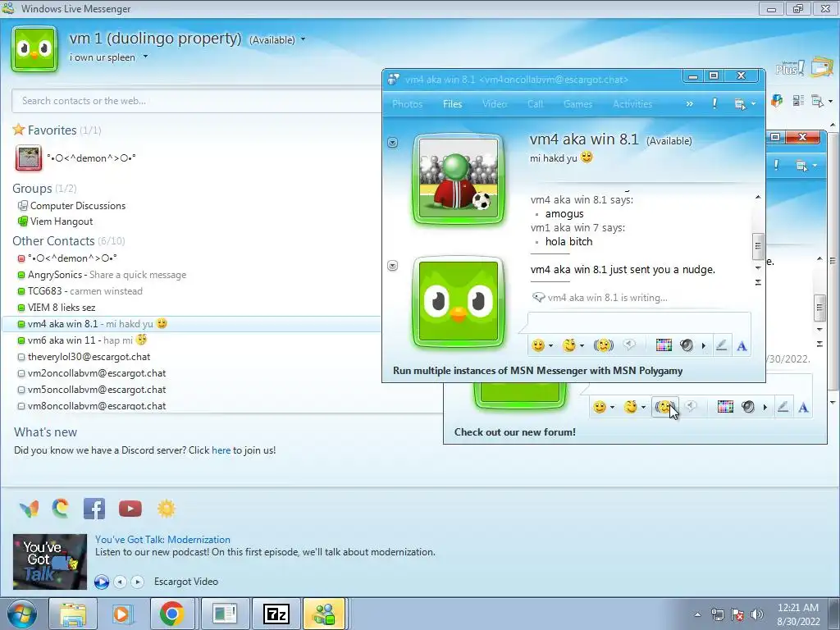The height and width of the screenshot is (630, 840).
Task: Open the sun weather icon
Action: click(166, 509)
